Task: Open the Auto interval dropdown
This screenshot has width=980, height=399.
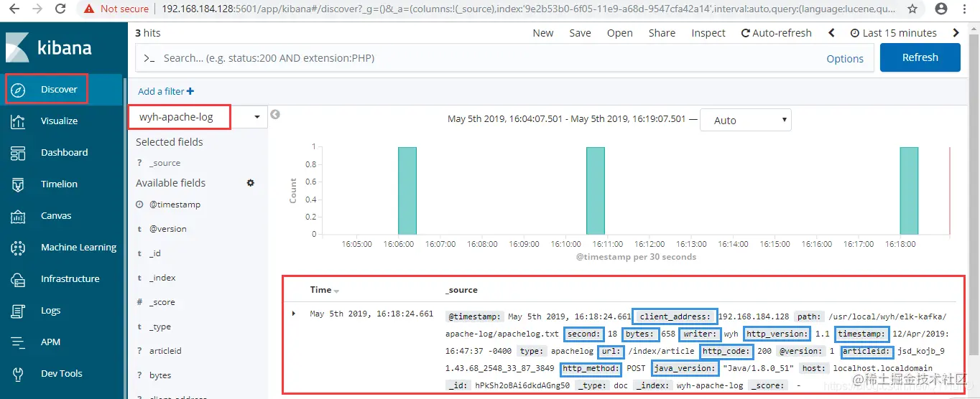Action: pos(745,120)
